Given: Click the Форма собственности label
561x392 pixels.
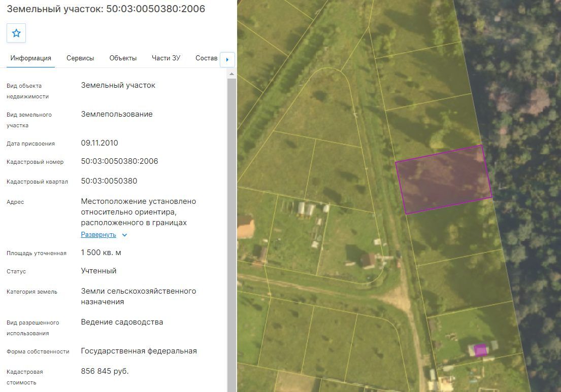Looking at the screenshot, I should [38, 351].
